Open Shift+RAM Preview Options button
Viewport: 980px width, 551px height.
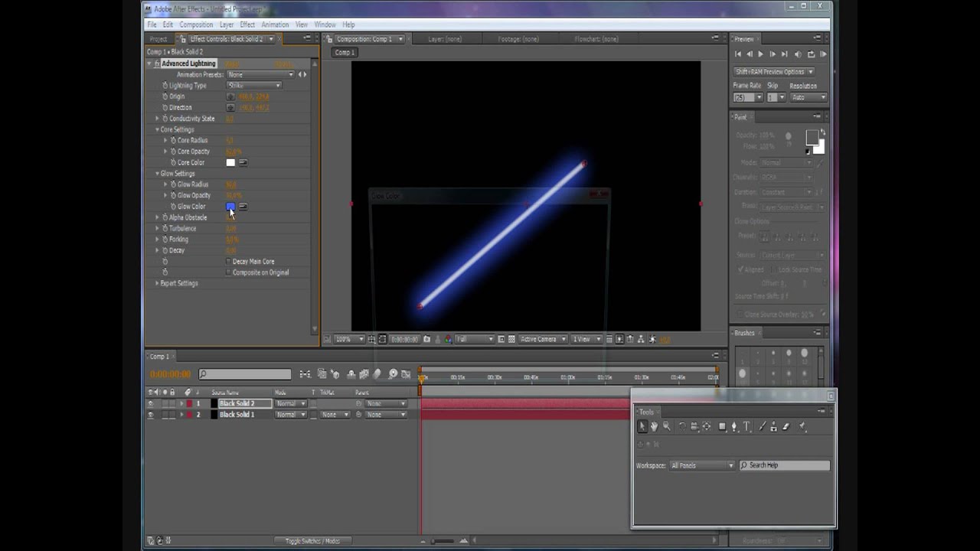pyautogui.click(x=774, y=72)
